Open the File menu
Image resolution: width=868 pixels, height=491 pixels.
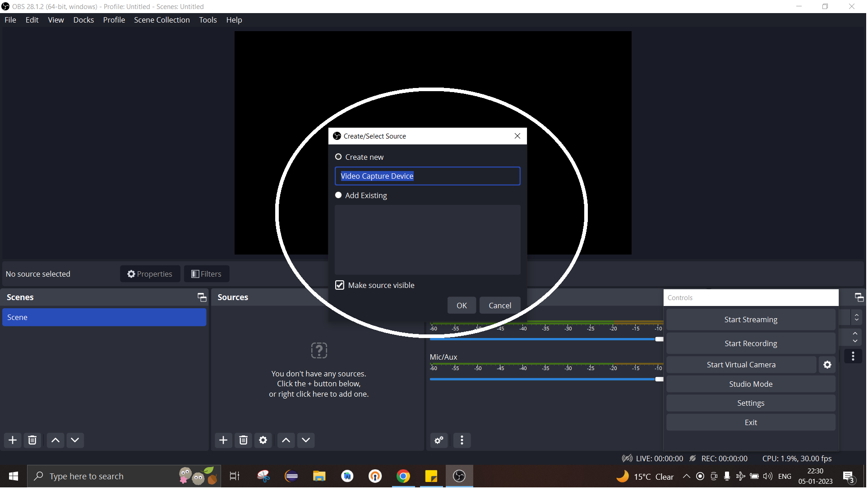point(10,20)
